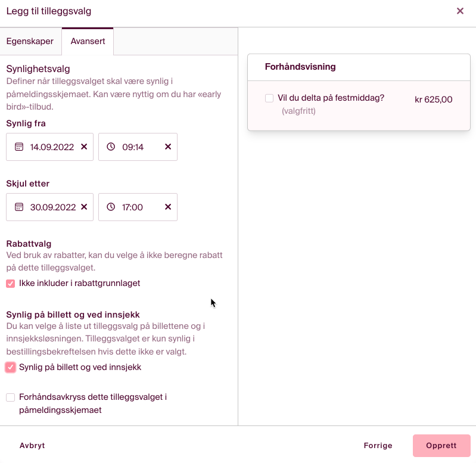
Task: Check the festmiddag preview checkbox
Action: coord(269,98)
